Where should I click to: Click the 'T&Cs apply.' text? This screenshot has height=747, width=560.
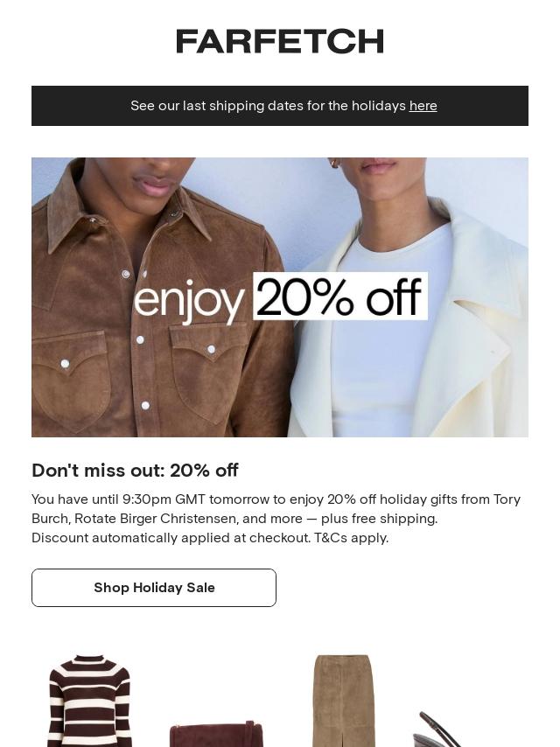352,538
